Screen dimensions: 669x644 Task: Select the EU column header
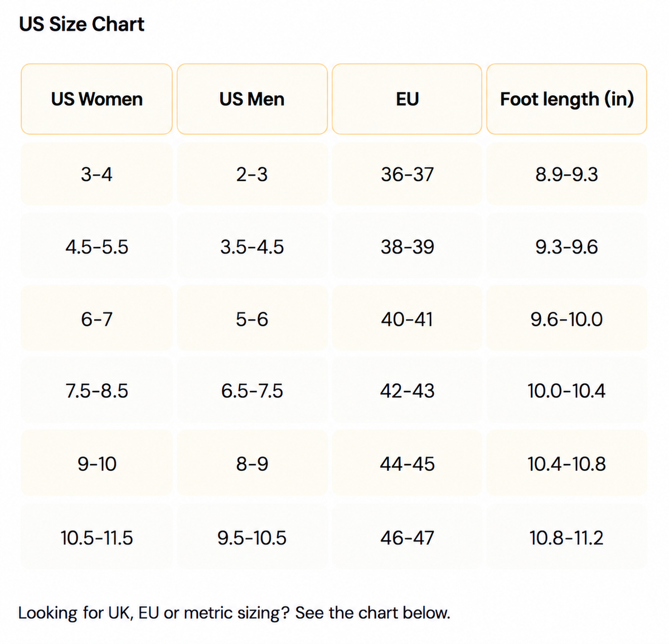pos(407,99)
